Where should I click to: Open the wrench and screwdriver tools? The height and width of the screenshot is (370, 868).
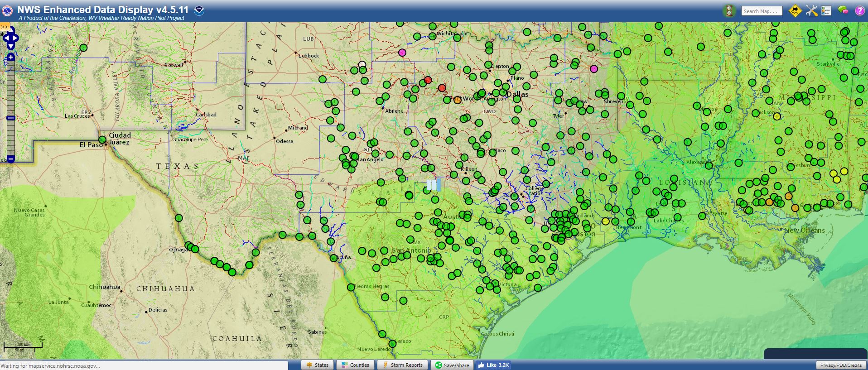pyautogui.click(x=811, y=11)
